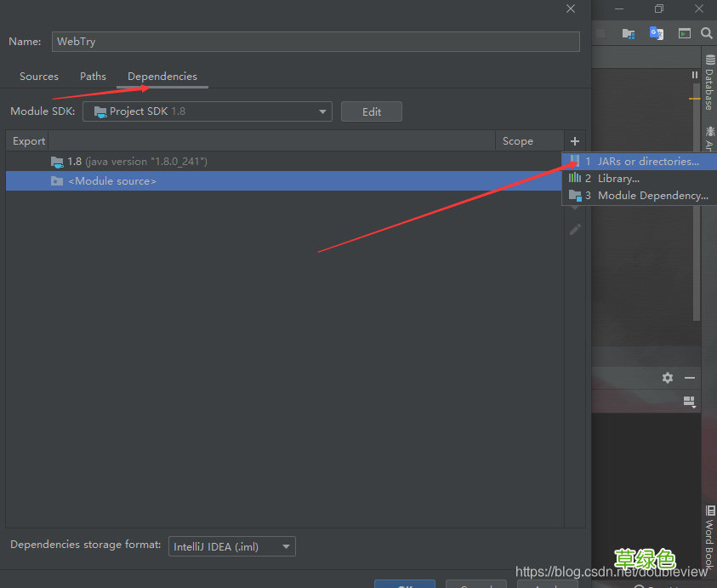Screen dimensions: 717x588
Task: Click the pencil edit dependency icon
Action: 575,229
